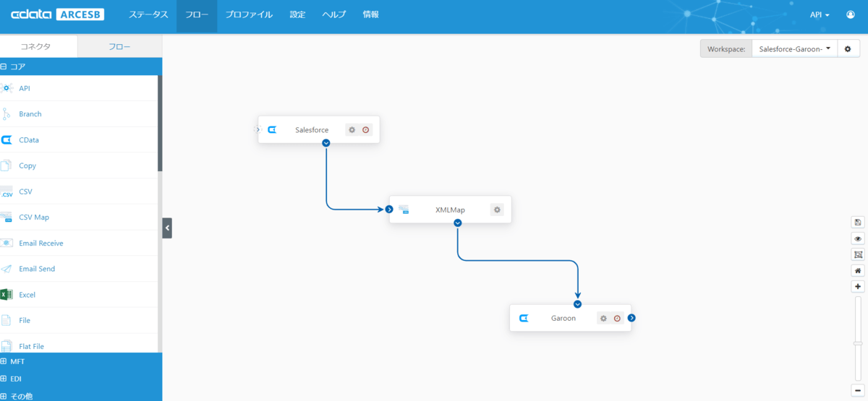Fit flow to screen icon
Screen dimensions: 868x401
coord(859,254)
